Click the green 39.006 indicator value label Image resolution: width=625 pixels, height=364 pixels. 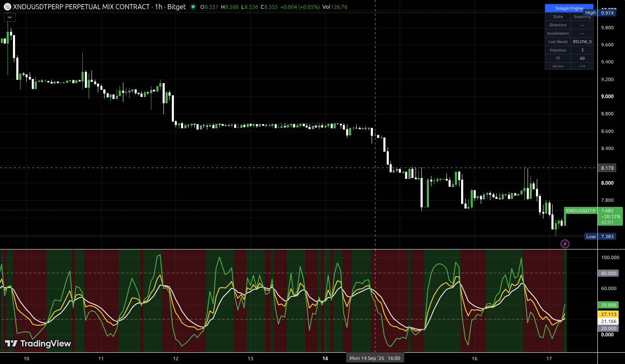pyautogui.click(x=609, y=305)
